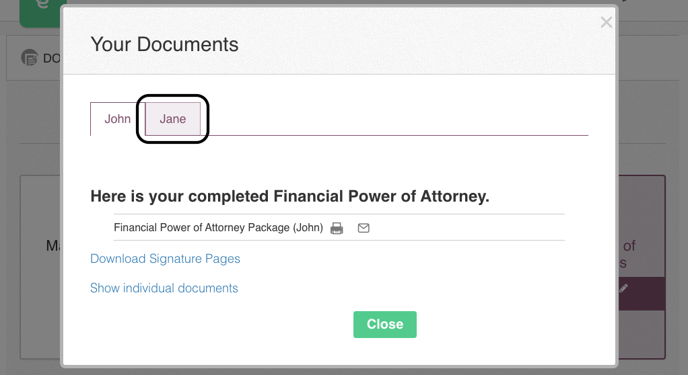Click the dark purple bar on the right card
688x375 pixels.
[642, 293]
